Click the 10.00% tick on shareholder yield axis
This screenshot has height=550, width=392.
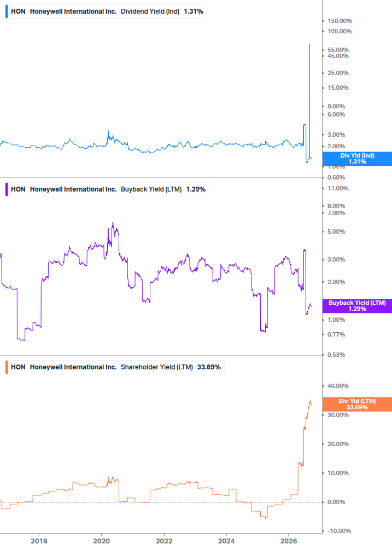[x=338, y=473]
